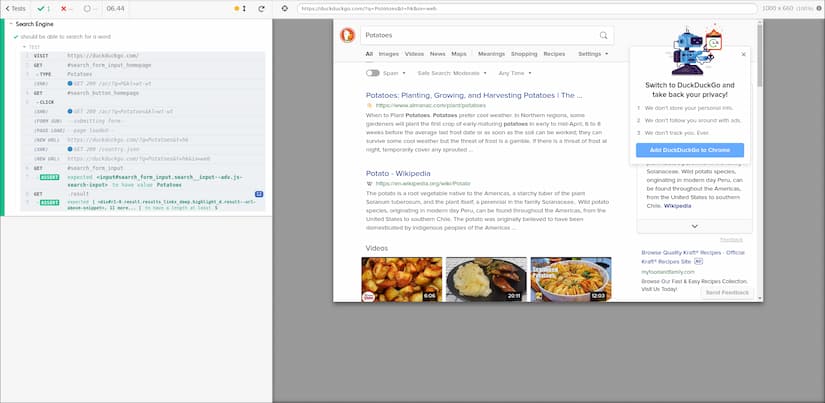Open the Shopping tab
Screen dimensions: 825x403
pos(524,54)
